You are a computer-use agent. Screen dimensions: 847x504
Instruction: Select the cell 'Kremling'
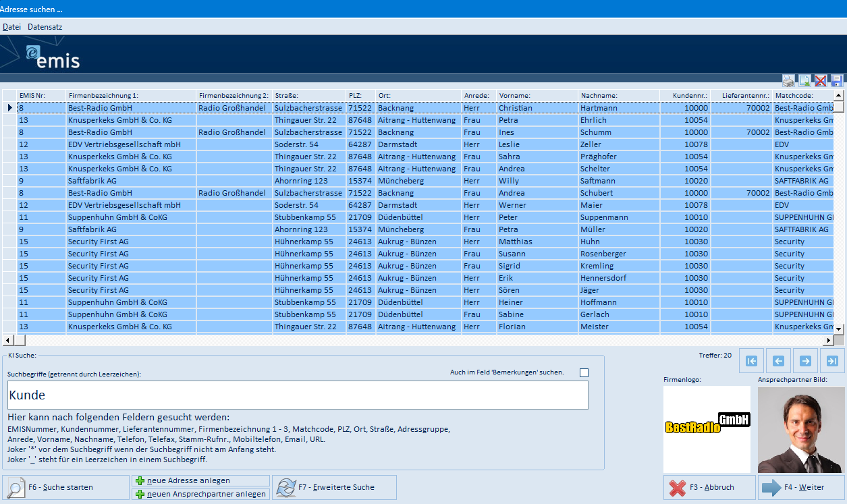click(619, 266)
